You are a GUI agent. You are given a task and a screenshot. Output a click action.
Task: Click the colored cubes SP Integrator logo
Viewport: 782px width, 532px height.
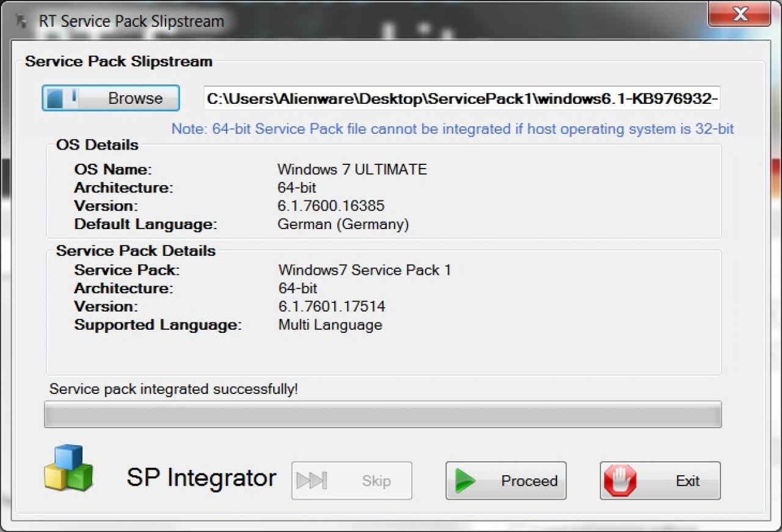[x=68, y=468]
